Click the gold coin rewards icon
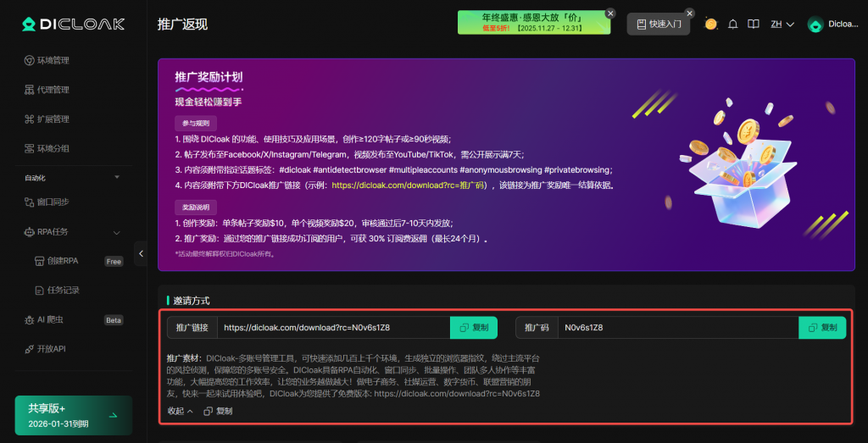The height and width of the screenshot is (443, 868). [x=711, y=24]
